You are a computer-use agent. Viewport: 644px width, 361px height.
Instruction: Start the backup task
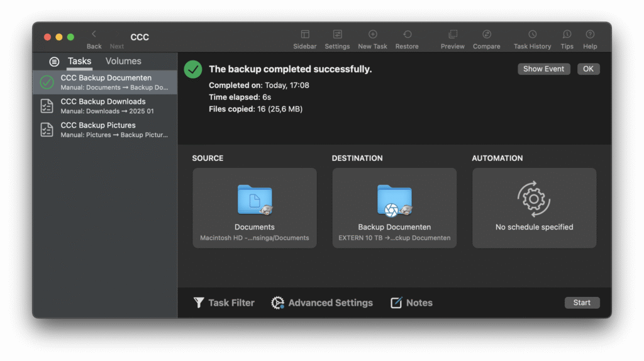[x=582, y=303]
